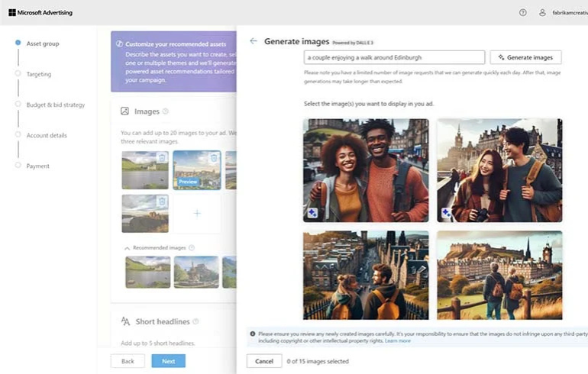Go back using Generate images arrow
The width and height of the screenshot is (588, 374).
(x=254, y=41)
